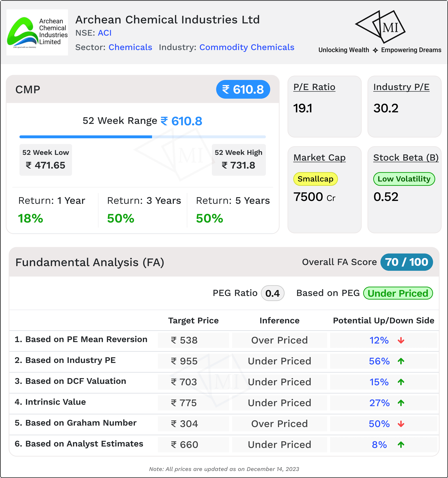Click the Smallcap badge

click(x=315, y=179)
